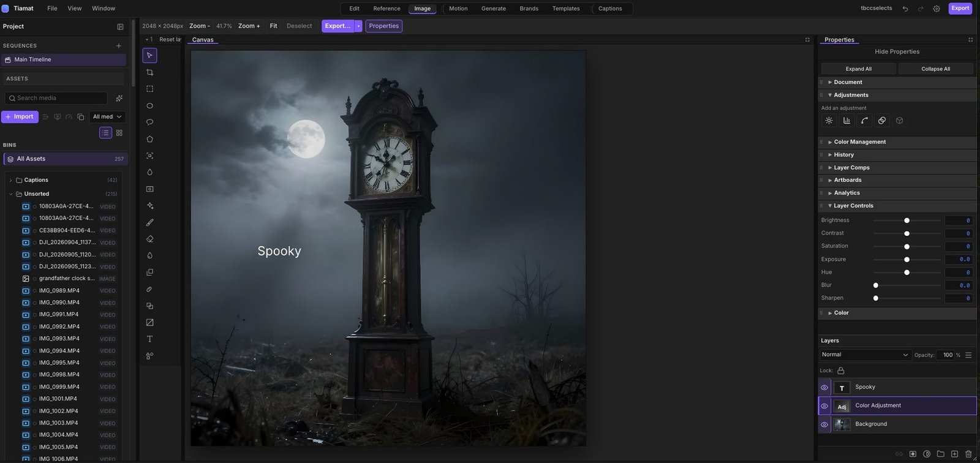
Task: Adjust the Brightness slider handle
Action: tap(907, 220)
